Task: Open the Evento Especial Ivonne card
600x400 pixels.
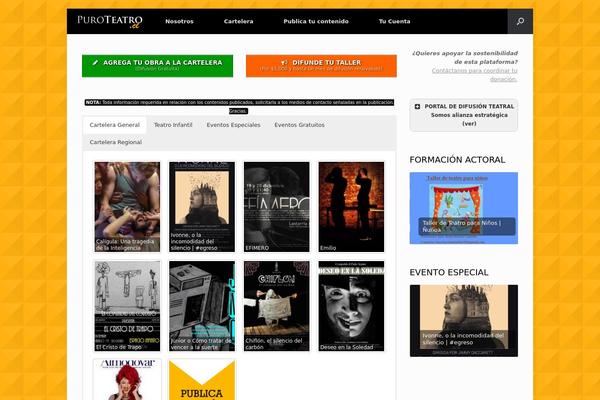Action: (x=464, y=321)
